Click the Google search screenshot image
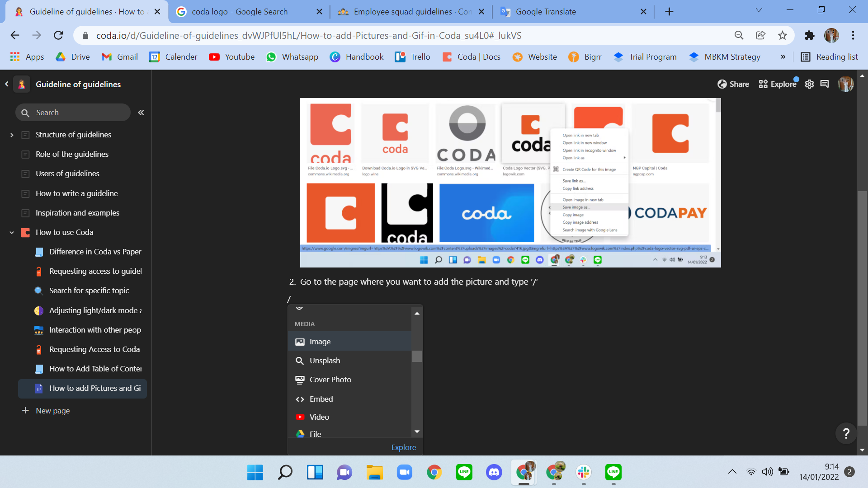 [510, 183]
